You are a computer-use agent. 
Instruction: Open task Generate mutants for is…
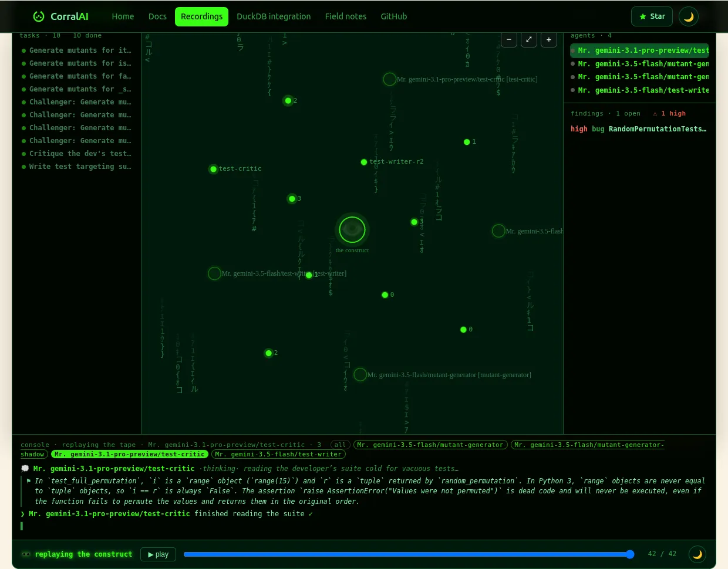pos(76,63)
